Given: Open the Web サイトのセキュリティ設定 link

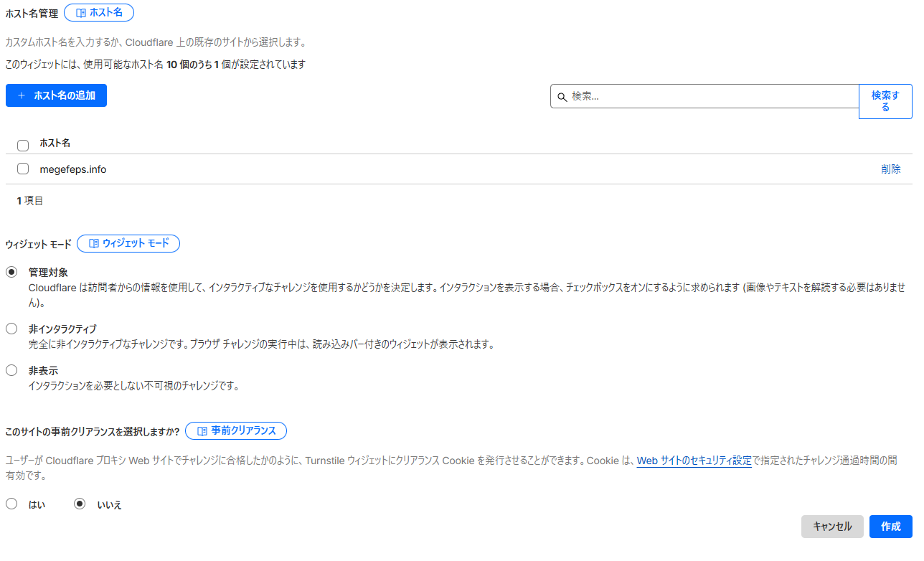Looking at the screenshot, I should (x=694, y=461).
